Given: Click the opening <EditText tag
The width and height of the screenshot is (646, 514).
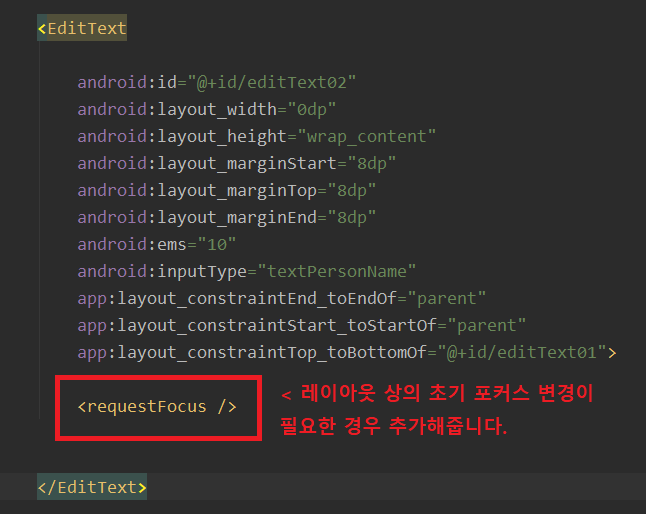Looking at the screenshot, I should pos(82,28).
